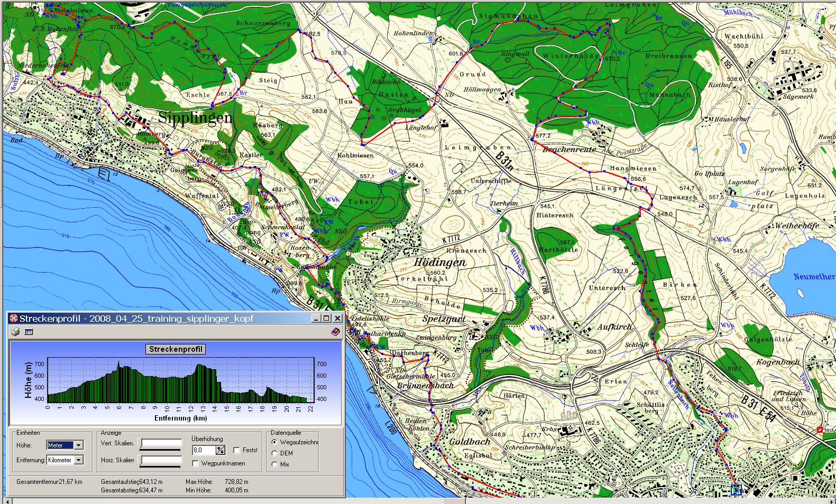836x504 pixels.
Task: Click the print icon in Streckenprofil window
Action: pos(15,332)
